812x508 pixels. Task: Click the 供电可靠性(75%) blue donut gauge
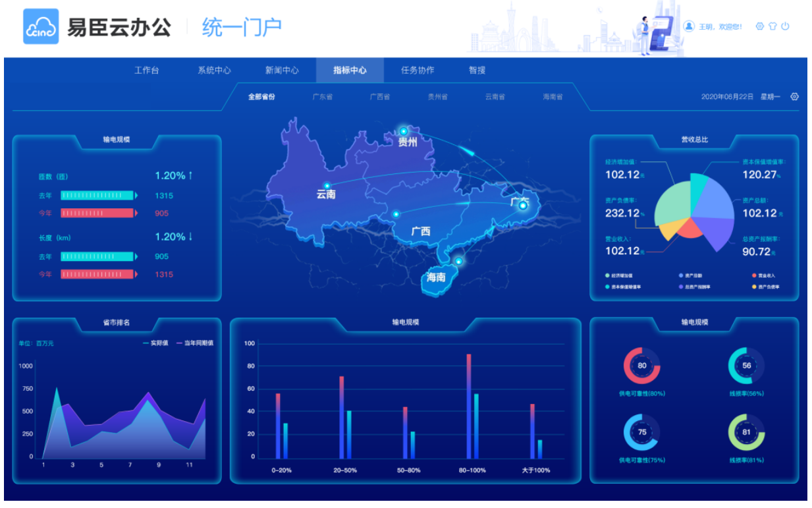[x=642, y=432]
